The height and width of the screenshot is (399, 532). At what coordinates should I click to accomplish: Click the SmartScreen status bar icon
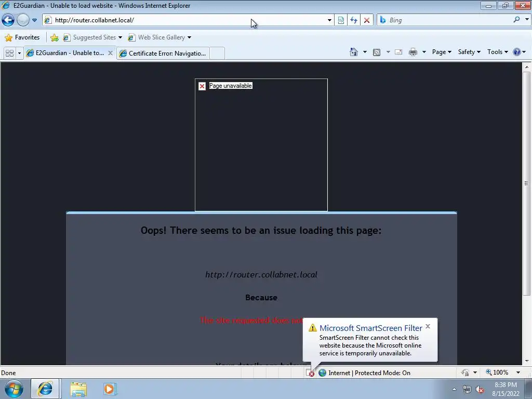pyautogui.click(x=311, y=373)
